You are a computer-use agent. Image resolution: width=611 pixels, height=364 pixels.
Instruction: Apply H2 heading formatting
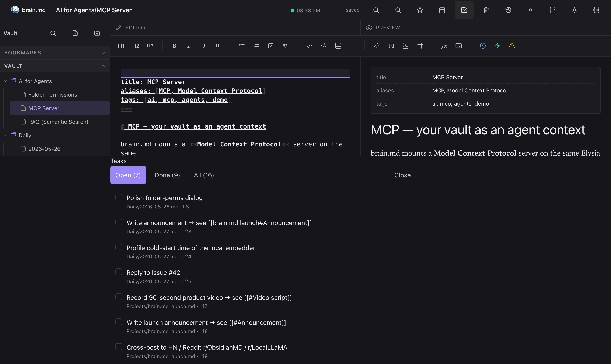tap(136, 46)
